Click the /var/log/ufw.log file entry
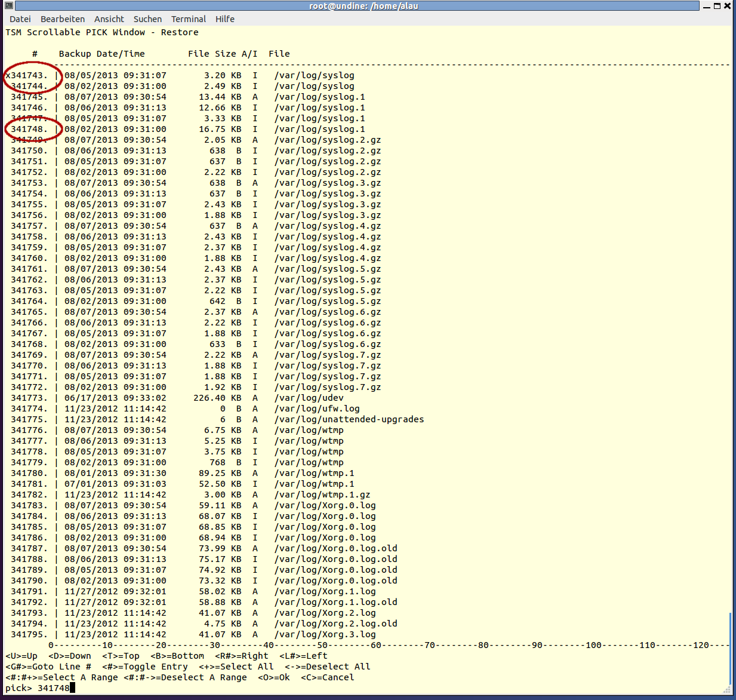This screenshot has width=736, height=700. [x=316, y=409]
